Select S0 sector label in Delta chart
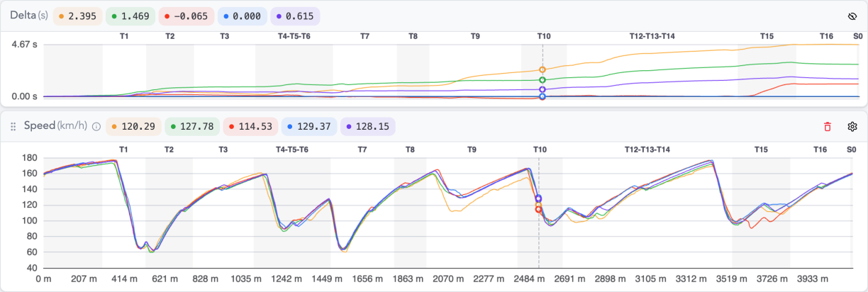 point(857,35)
